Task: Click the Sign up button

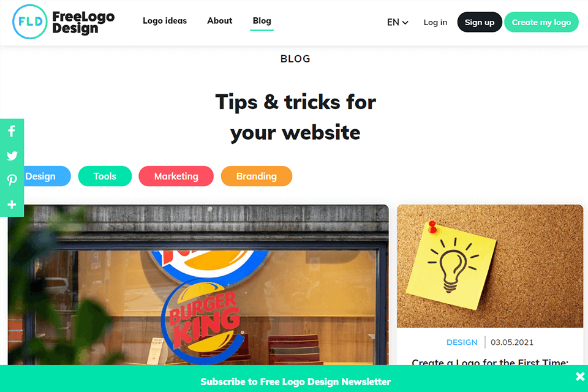Action: 479,22
